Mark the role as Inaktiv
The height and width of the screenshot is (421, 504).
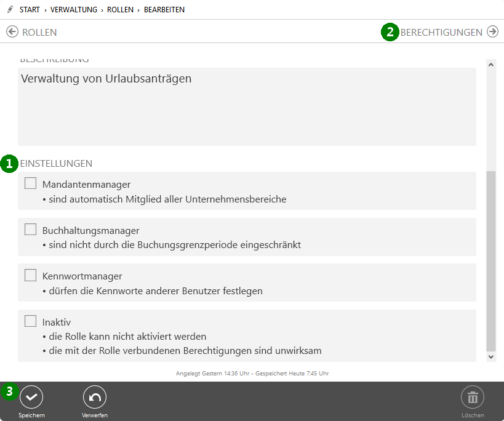31,321
